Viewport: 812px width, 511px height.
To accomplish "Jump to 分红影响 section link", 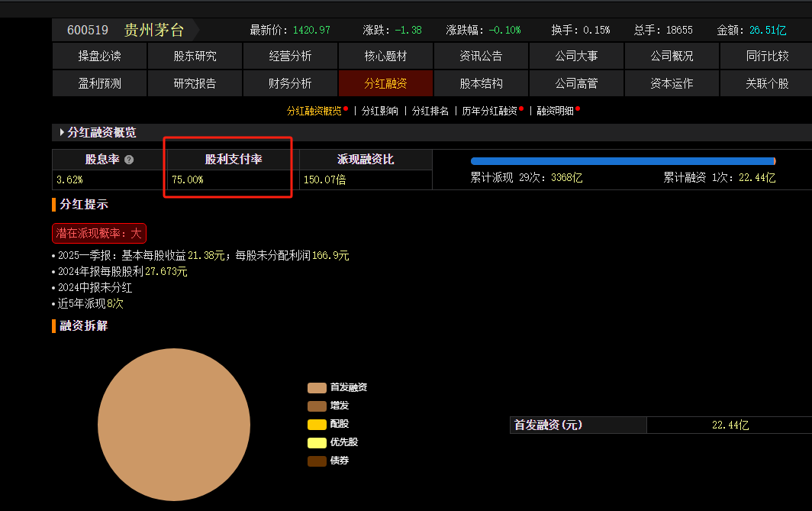I will click(379, 111).
